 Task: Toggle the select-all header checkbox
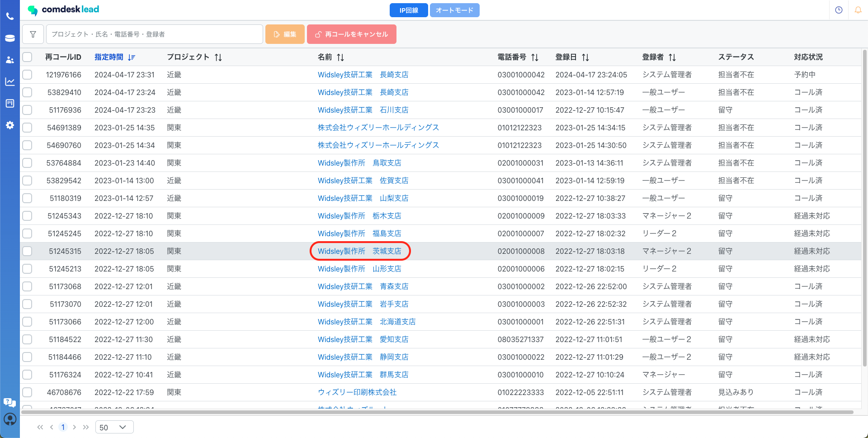pyautogui.click(x=28, y=57)
